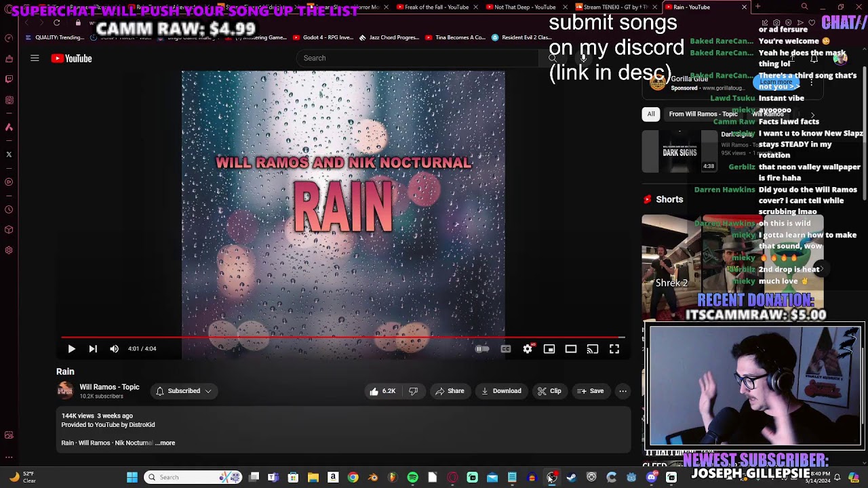Toggle the autoplay switch

tap(482, 349)
